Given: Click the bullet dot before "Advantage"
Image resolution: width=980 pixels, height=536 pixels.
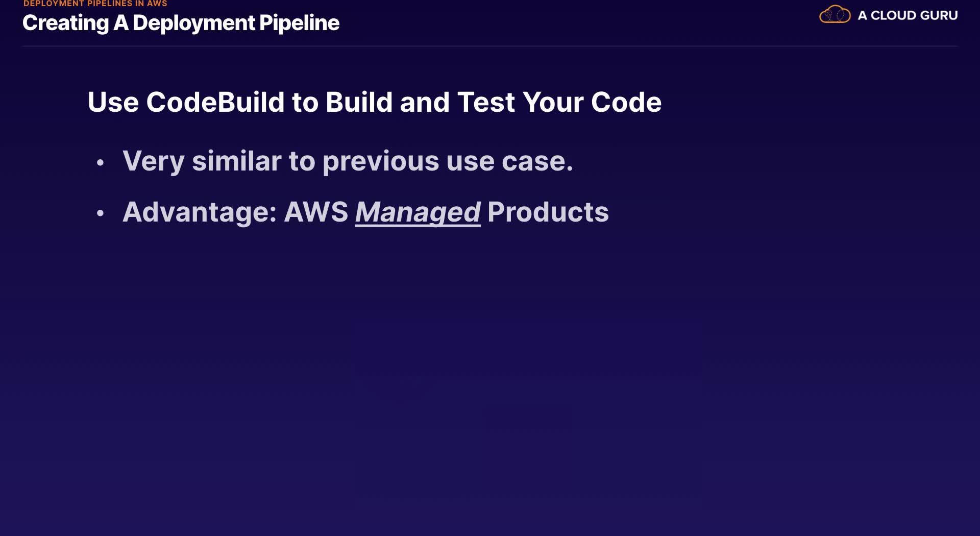Looking at the screenshot, I should (101, 213).
